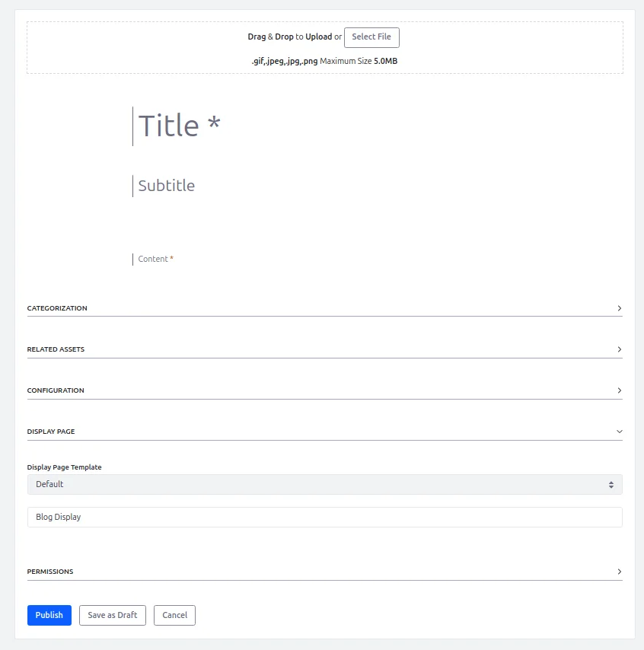This screenshot has height=650, width=644.
Task: Expand the Categorization section chevron
Action: [x=620, y=307]
